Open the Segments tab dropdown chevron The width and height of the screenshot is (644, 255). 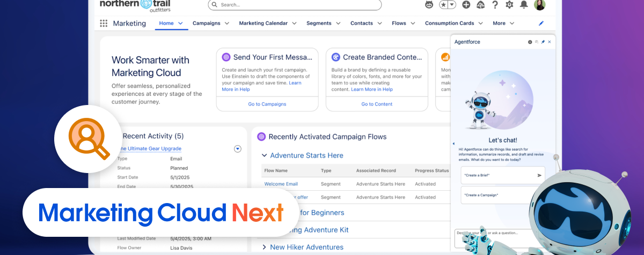point(339,24)
